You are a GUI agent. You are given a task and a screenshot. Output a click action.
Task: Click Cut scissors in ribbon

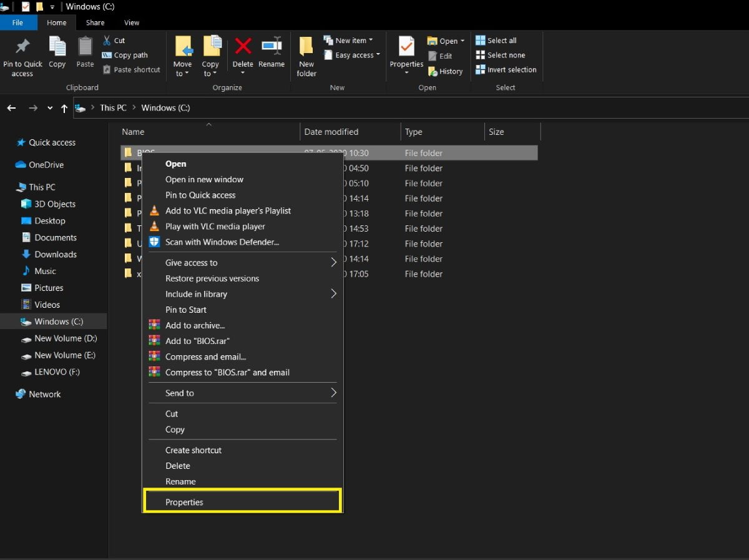tap(114, 41)
